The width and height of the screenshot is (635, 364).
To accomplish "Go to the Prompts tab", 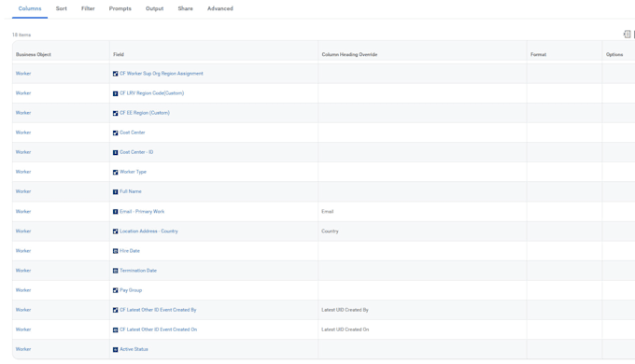I will point(120,8).
